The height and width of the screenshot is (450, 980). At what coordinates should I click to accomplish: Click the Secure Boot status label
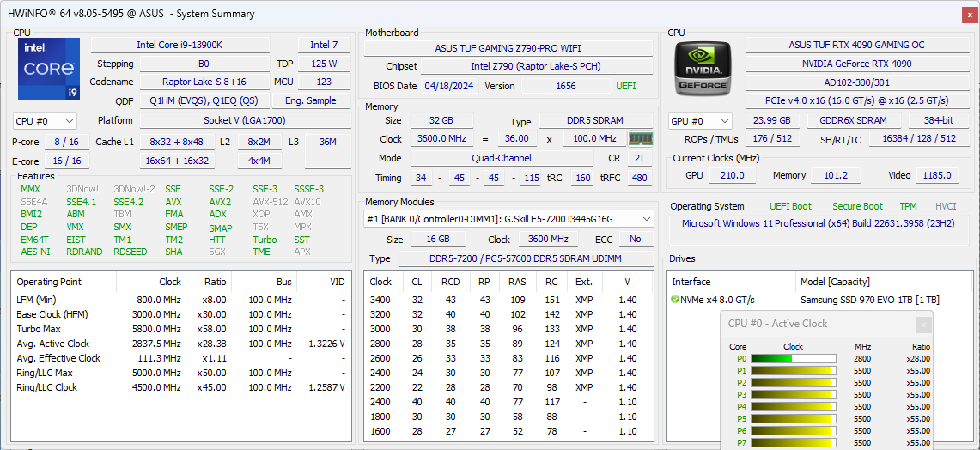pos(857,206)
